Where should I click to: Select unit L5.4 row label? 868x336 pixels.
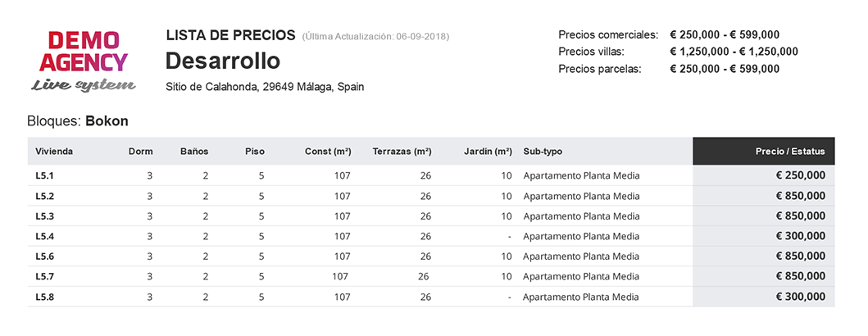coord(45,236)
